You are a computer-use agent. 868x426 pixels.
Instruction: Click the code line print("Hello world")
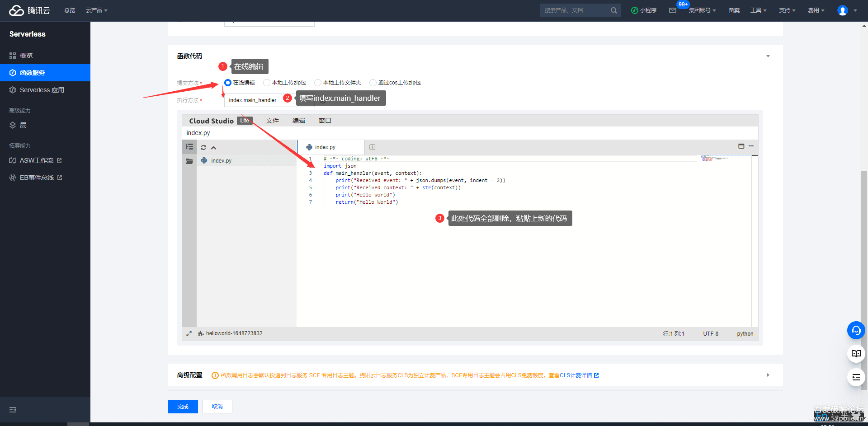click(x=365, y=195)
